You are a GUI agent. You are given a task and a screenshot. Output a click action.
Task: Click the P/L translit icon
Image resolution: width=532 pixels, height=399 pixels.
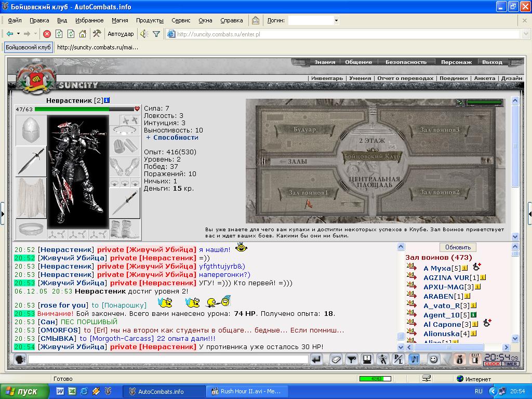[x=398, y=360]
